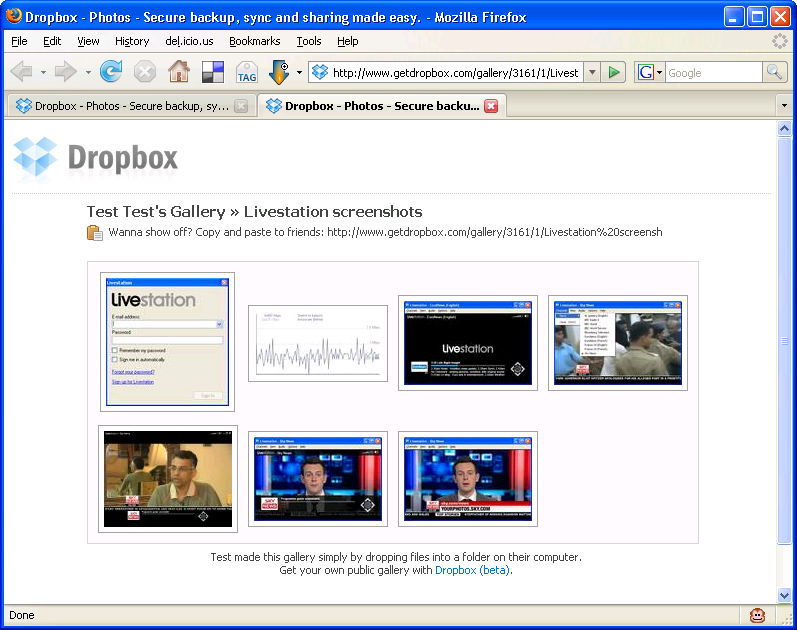Open the Livestation login dialog thumbnail

(167, 342)
